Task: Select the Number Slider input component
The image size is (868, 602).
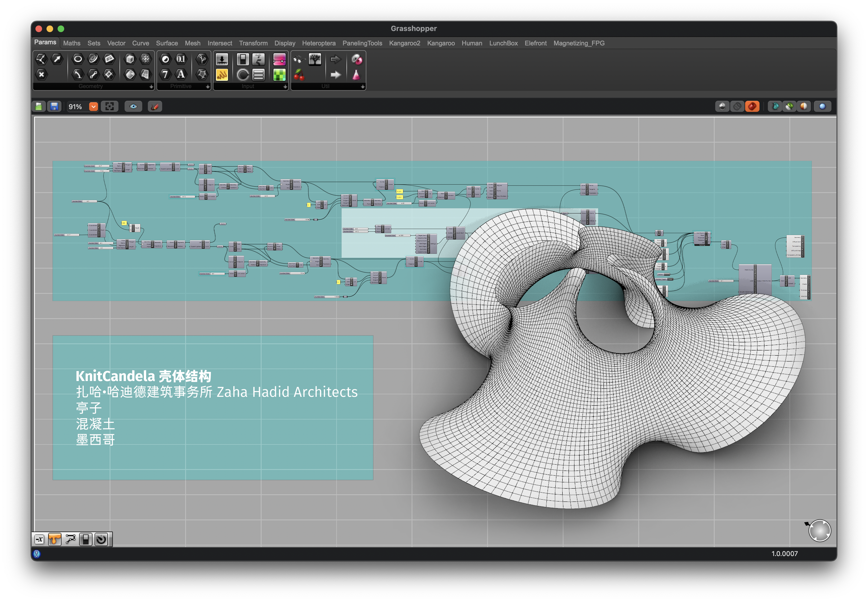Action: click(x=222, y=59)
